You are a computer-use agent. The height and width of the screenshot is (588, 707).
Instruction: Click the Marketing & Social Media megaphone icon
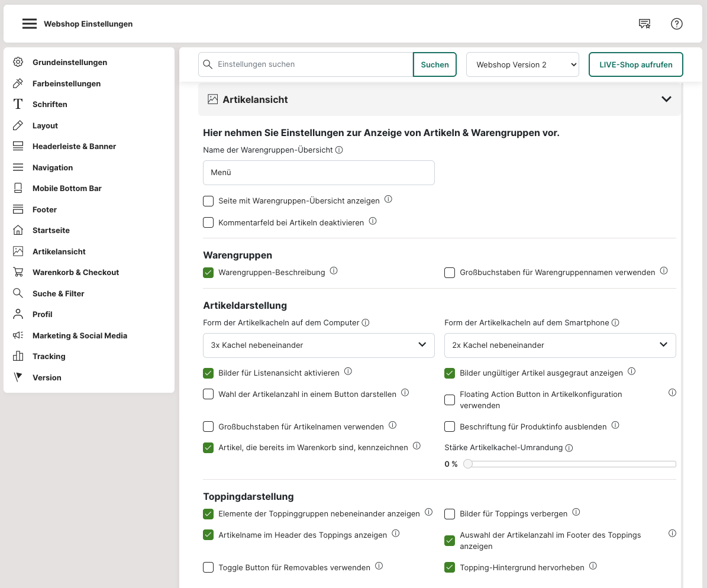tap(18, 335)
